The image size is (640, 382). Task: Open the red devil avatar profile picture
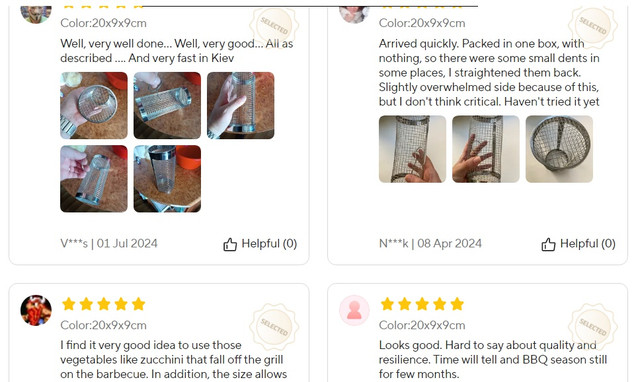point(36,311)
